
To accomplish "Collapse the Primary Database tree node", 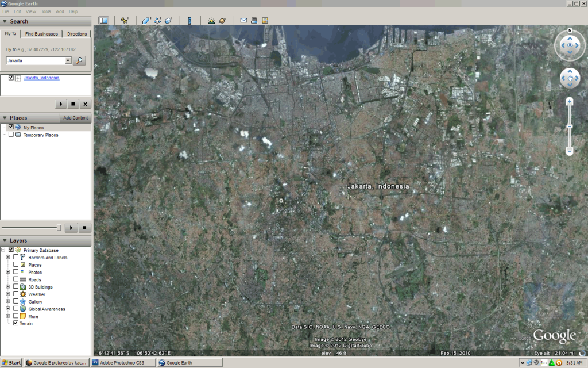I will 3,250.
